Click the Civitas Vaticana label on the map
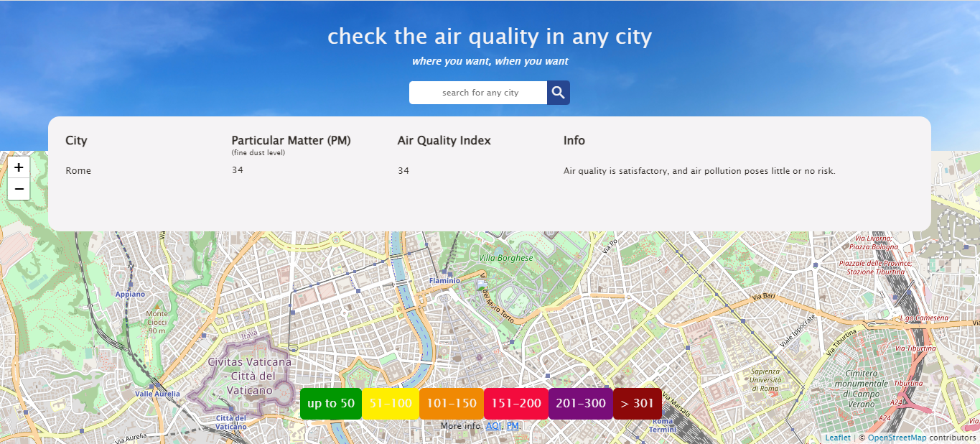The width and height of the screenshot is (980, 444). [x=249, y=364]
